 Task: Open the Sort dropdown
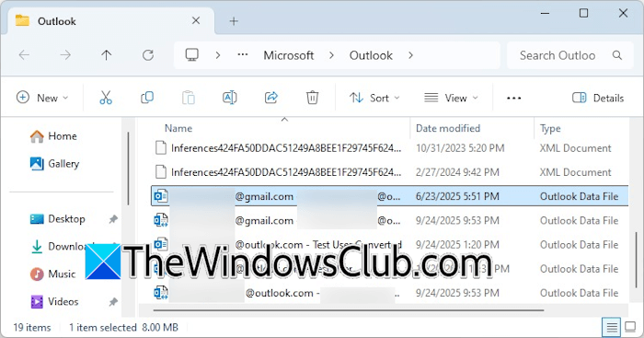click(x=374, y=98)
